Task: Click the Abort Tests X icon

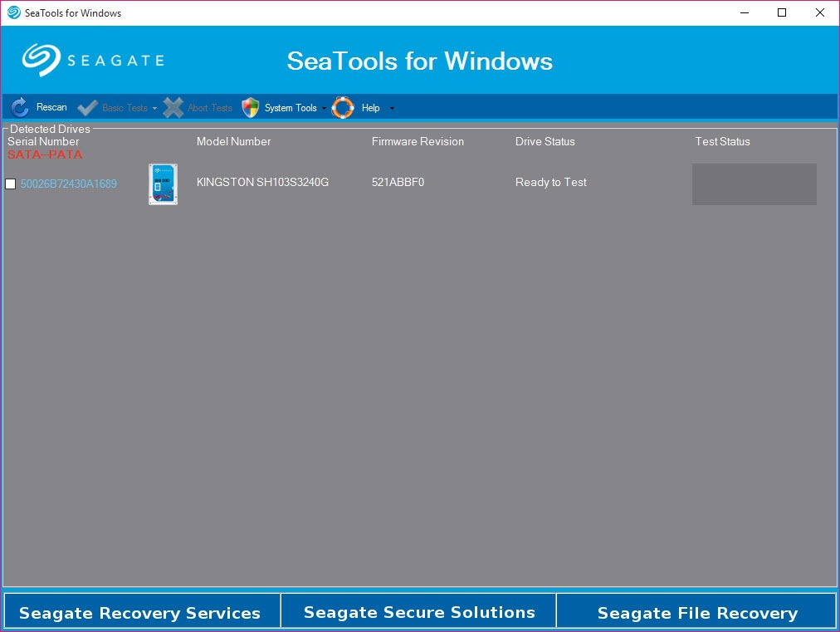Action: [173, 108]
